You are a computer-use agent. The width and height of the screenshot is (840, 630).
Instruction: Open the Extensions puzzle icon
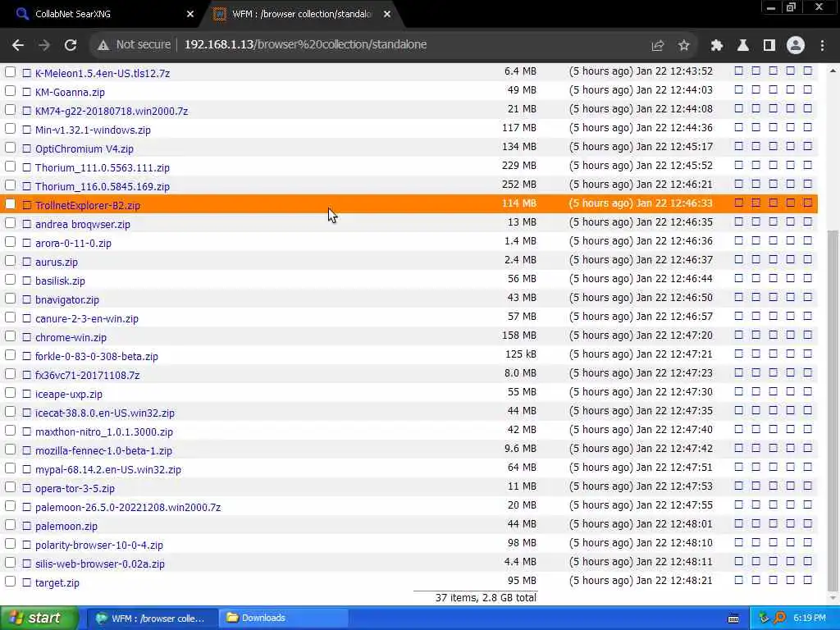coord(717,46)
